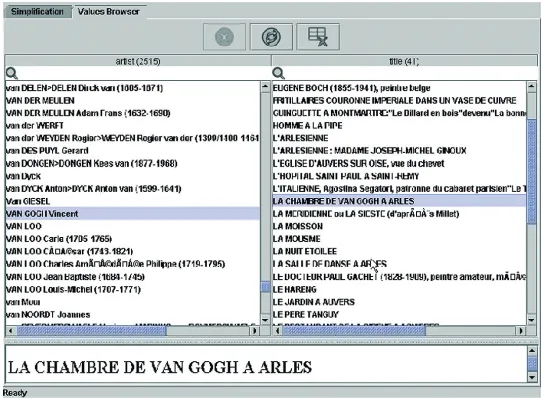The height and width of the screenshot is (398, 542).
Task: Click artist list horizontal scroll left arrow
Action: [11, 331]
